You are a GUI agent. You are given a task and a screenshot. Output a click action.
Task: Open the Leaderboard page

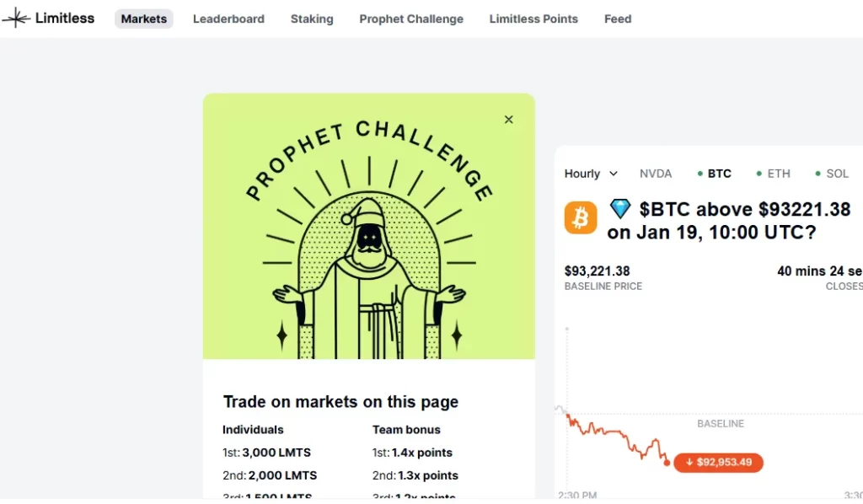pos(228,18)
